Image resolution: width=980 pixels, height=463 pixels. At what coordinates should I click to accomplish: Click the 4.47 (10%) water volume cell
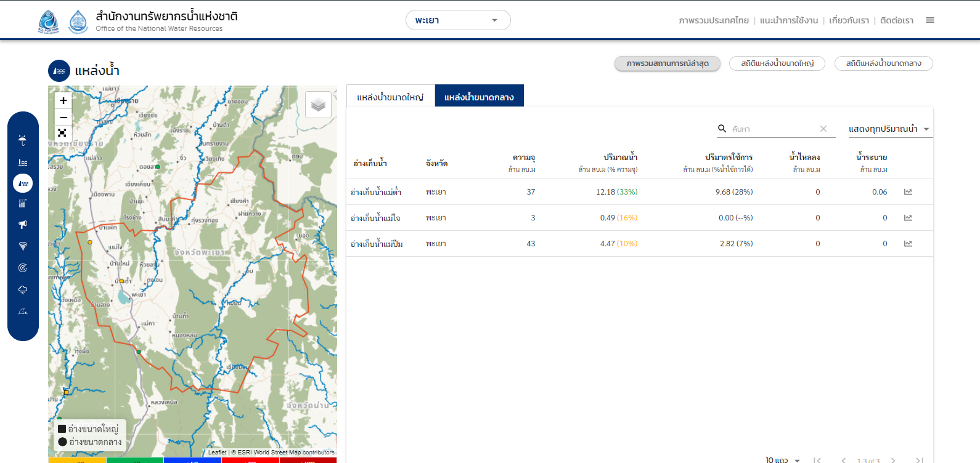tap(619, 244)
